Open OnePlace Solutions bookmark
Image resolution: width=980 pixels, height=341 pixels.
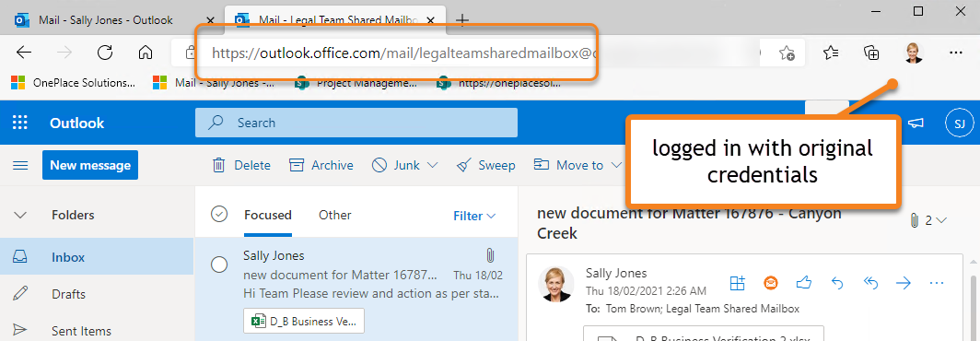[74, 83]
